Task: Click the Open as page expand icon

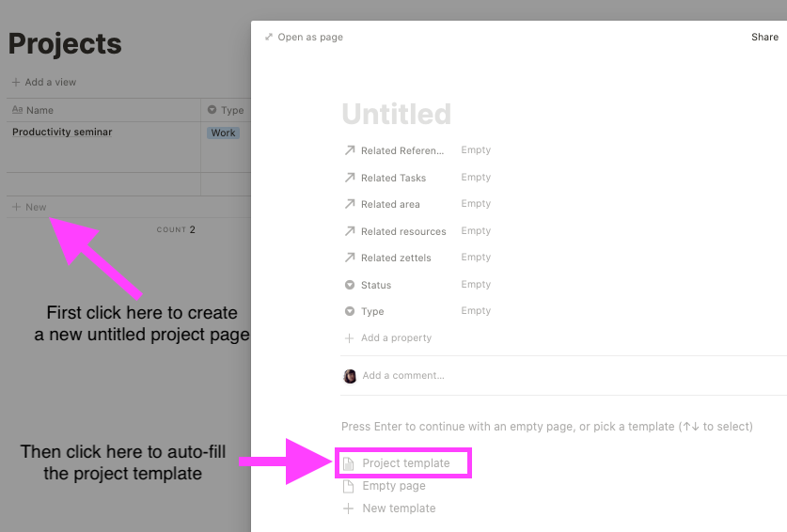Action: click(269, 38)
